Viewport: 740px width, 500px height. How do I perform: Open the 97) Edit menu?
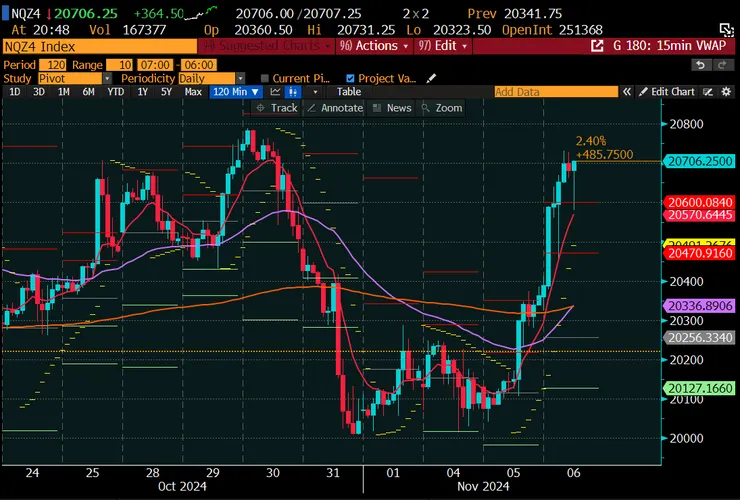coord(443,46)
